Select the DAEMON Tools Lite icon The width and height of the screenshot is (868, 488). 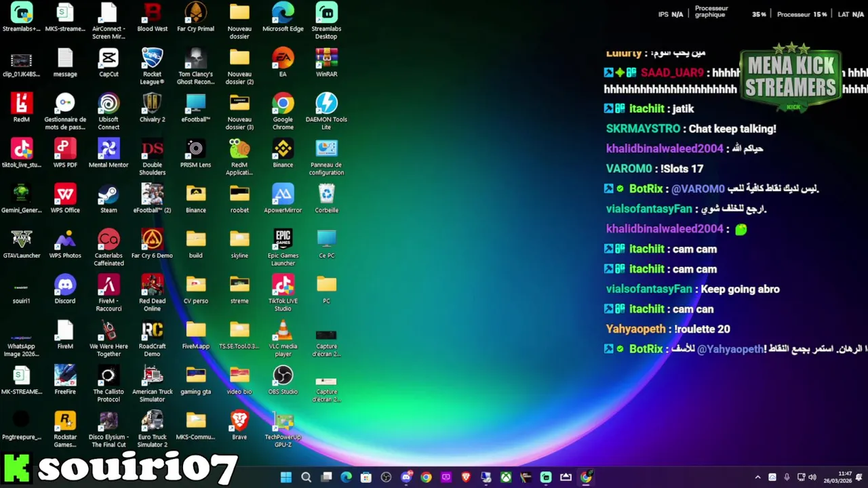326,112
